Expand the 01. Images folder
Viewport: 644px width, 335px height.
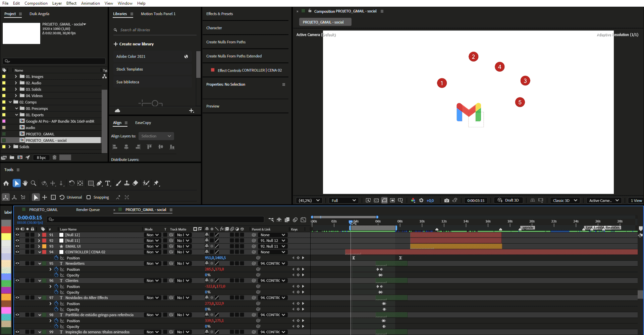coord(16,77)
